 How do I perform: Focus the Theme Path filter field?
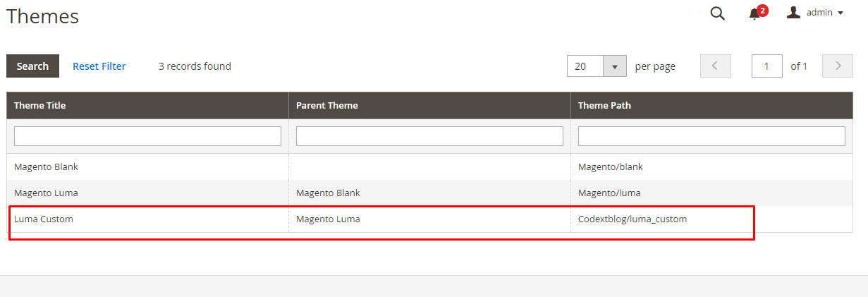coord(711,136)
